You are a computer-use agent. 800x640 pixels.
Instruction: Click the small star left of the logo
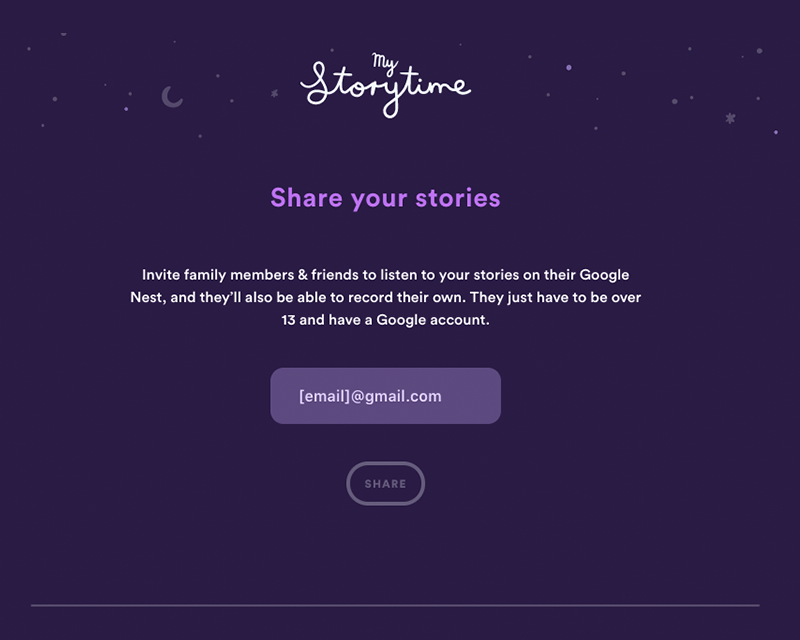point(275,94)
